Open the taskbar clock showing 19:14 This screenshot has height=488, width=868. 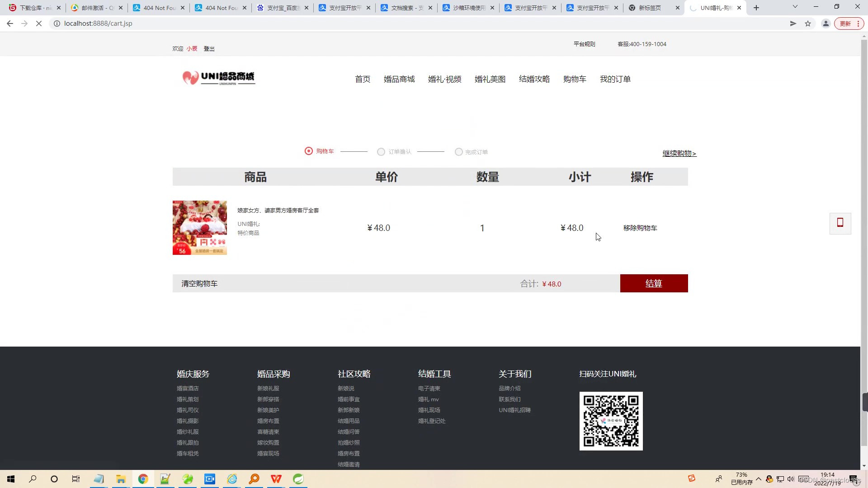pos(827,479)
